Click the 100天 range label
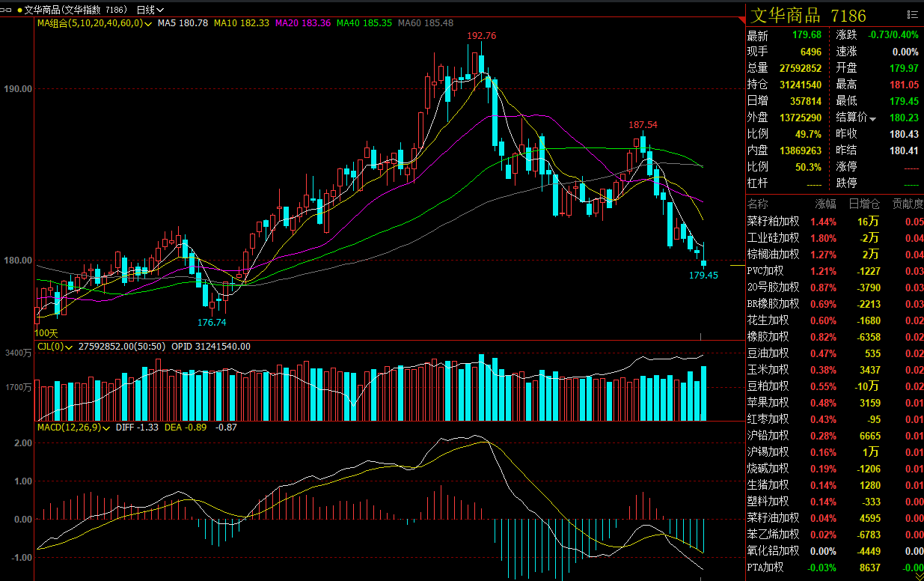 (46, 332)
